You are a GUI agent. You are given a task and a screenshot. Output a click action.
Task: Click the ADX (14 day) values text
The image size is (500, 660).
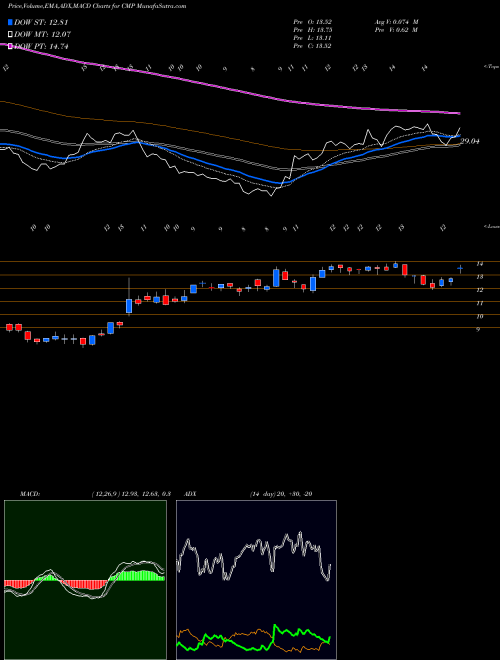(281, 494)
